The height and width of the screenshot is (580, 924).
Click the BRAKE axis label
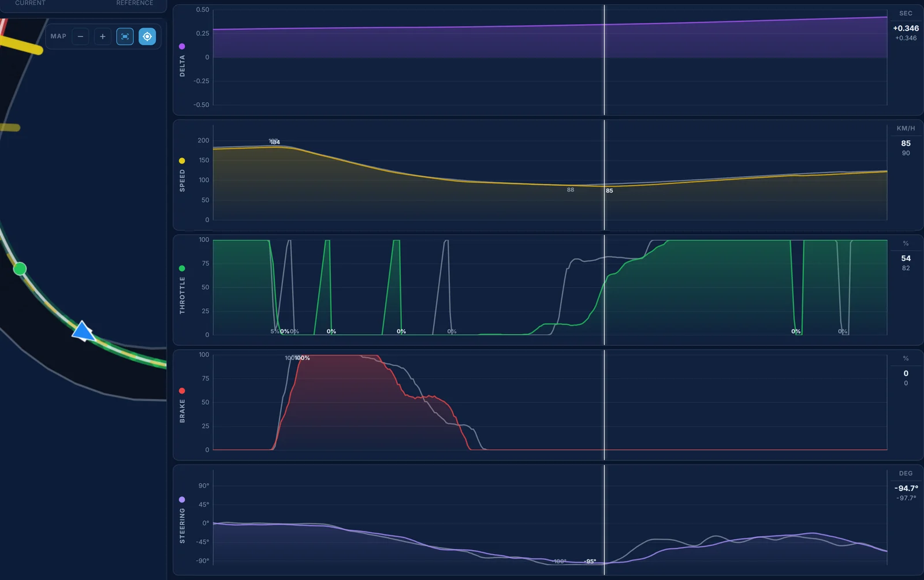click(182, 411)
